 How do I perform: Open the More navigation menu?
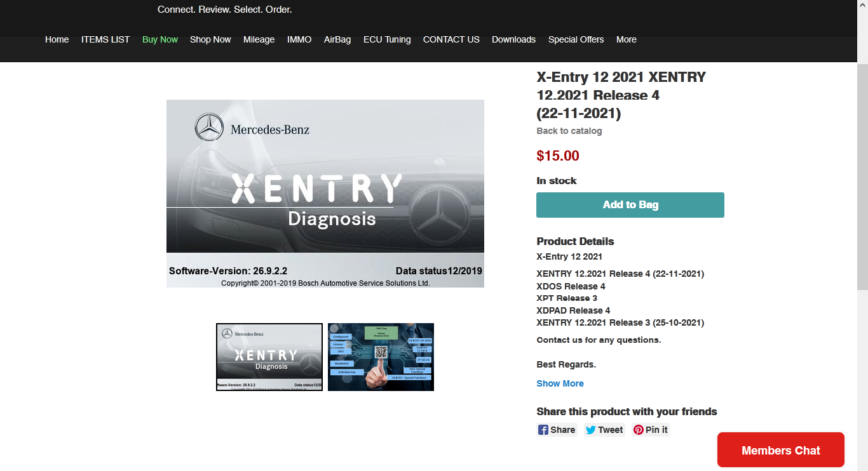click(626, 39)
